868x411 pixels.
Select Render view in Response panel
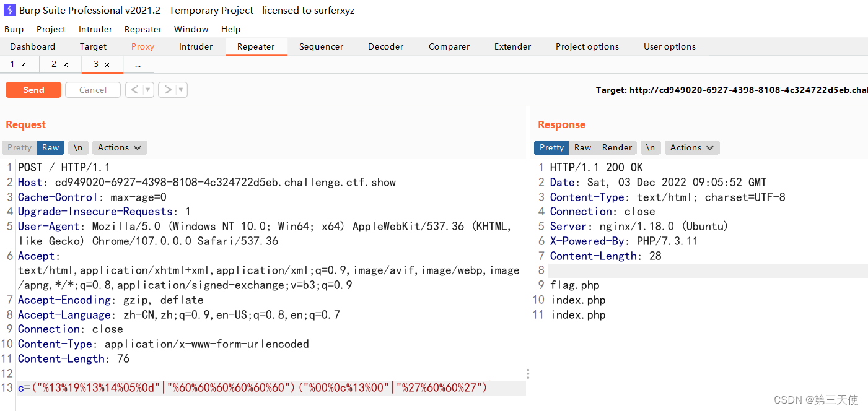pos(617,147)
